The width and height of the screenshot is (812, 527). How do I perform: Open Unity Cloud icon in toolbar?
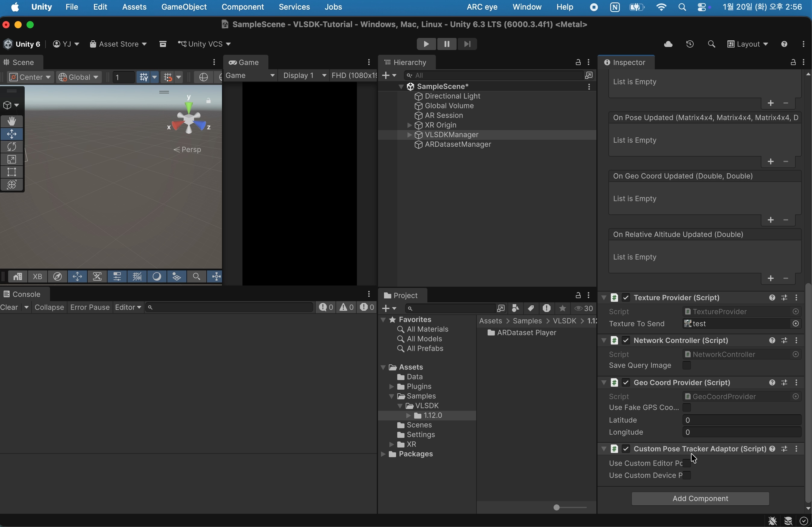[x=668, y=44]
